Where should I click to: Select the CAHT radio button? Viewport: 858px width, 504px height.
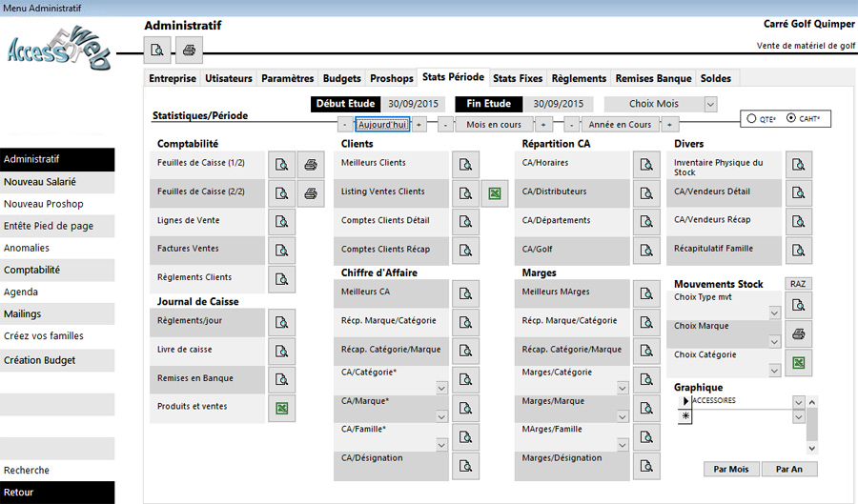(x=791, y=119)
